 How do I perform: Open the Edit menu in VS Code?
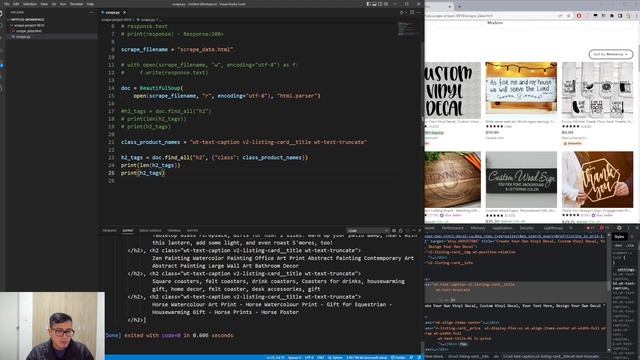[16, 4]
